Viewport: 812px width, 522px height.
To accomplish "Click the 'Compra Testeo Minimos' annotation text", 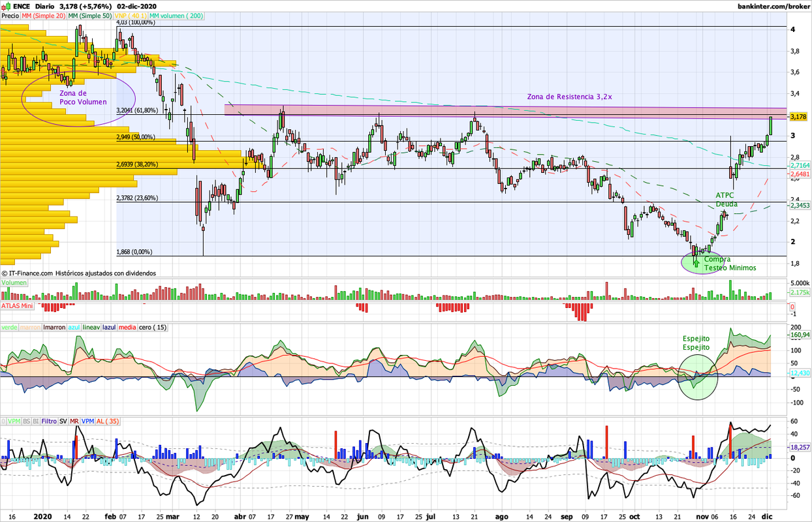I will click(730, 264).
